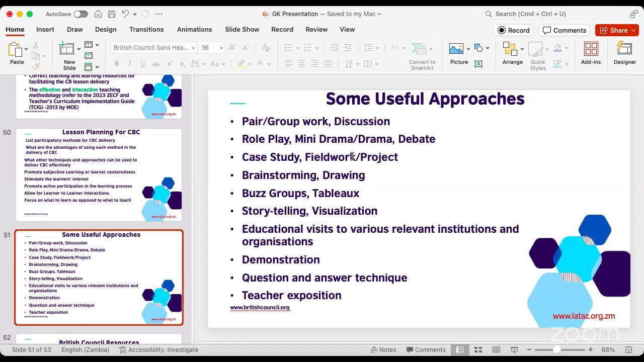This screenshot has height=362, width=644.
Task: Open www.britishcouncil.org link on slide
Action: [x=260, y=307]
